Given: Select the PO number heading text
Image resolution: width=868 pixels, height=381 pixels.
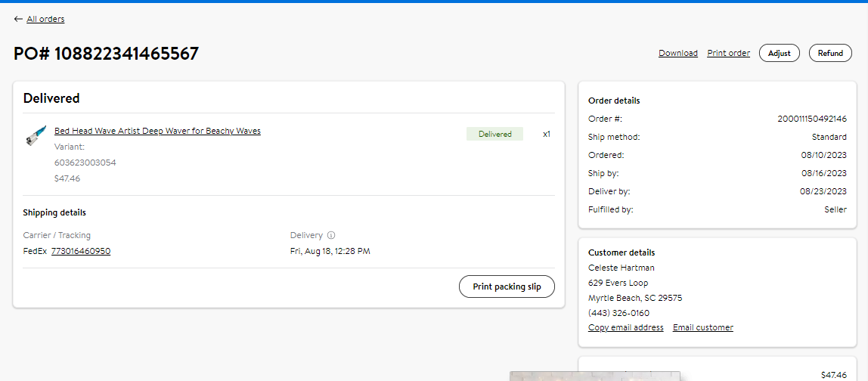Looking at the screenshot, I should coord(106,54).
